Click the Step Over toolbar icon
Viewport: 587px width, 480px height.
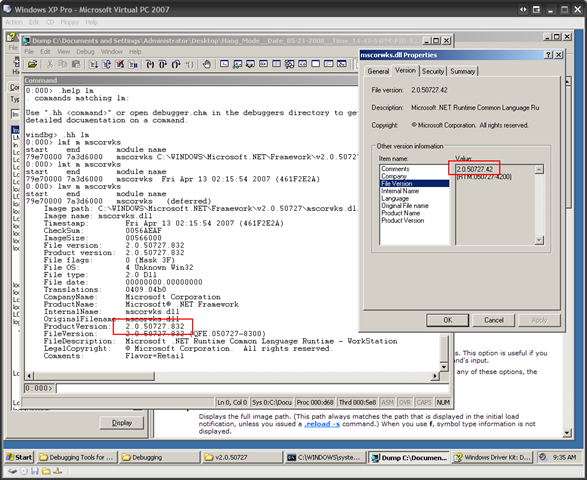coord(163,64)
